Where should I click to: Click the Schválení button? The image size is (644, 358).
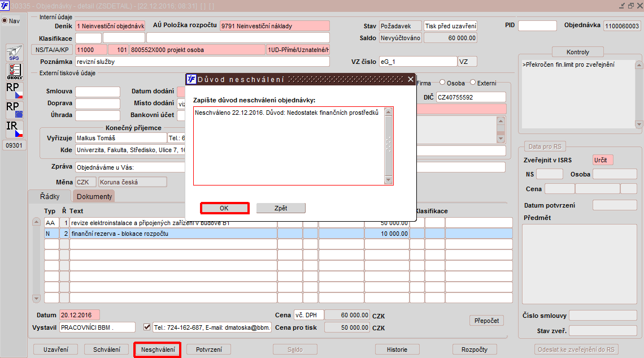pos(107,350)
